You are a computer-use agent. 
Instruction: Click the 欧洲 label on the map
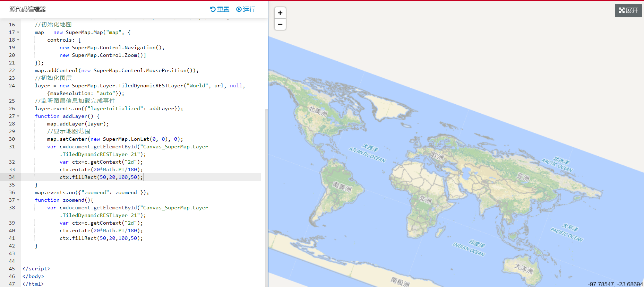click(x=438, y=156)
